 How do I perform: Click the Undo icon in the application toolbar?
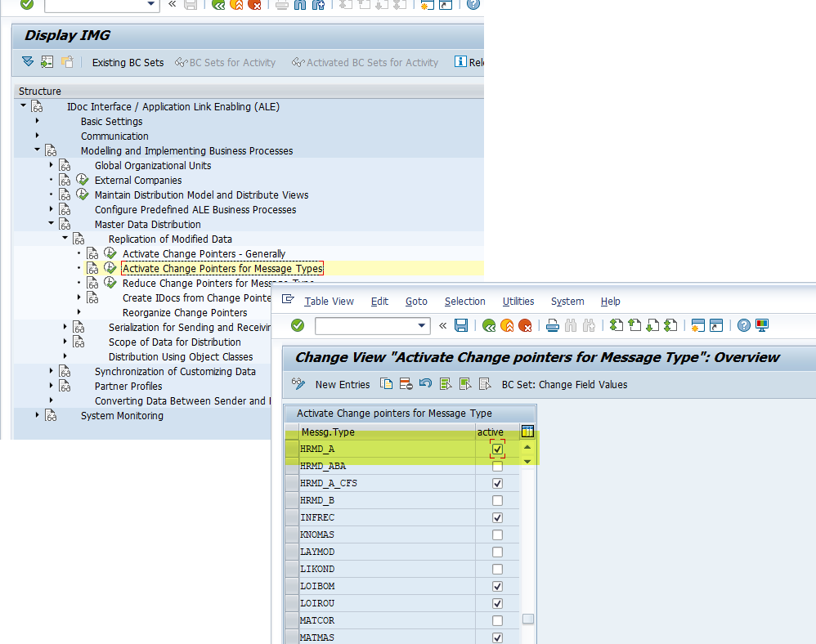(x=424, y=383)
